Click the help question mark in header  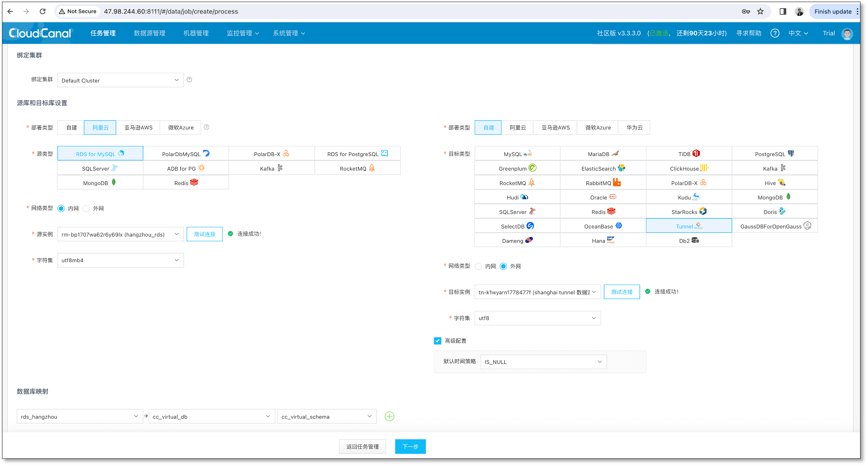pos(775,33)
